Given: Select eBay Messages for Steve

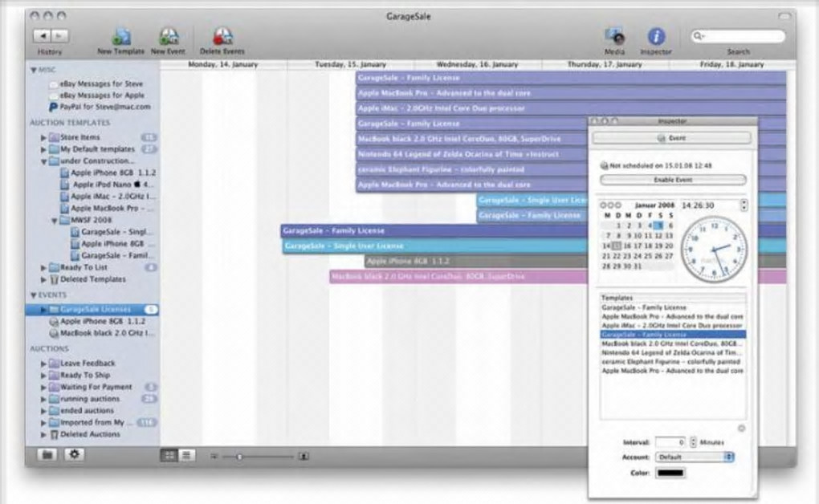Looking at the screenshot, I should pyautogui.click(x=101, y=83).
